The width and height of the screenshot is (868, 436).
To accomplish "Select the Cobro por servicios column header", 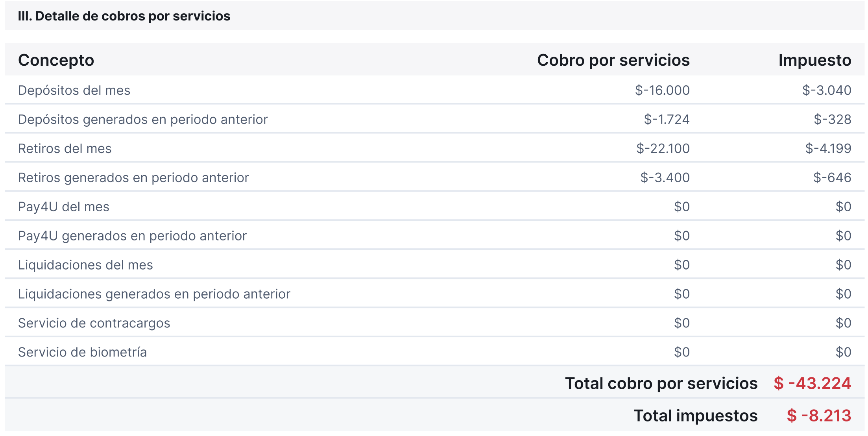I will click(x=613, y=60).
